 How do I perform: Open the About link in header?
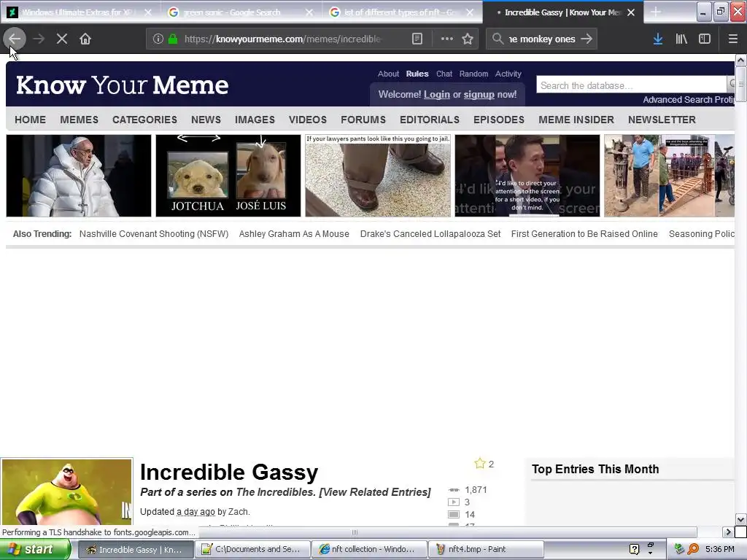(388, 74)
